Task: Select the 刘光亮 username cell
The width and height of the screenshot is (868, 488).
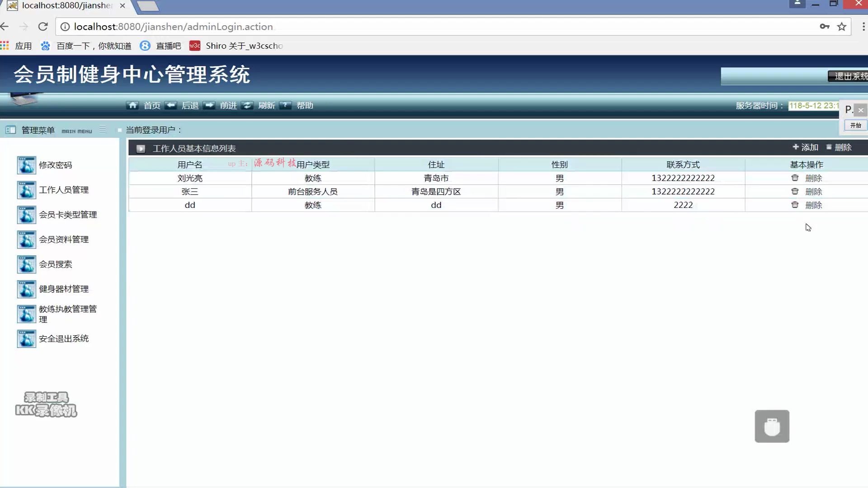Action: (x=190, y=178)
